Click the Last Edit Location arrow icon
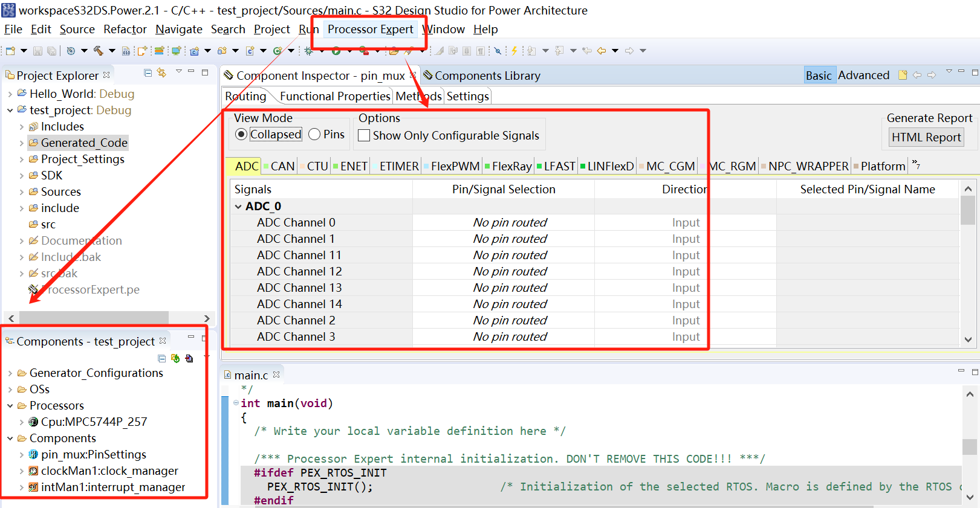 (x=586, y=51)
